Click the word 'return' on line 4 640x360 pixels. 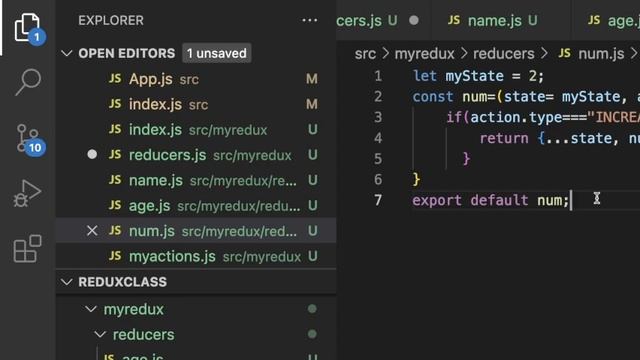(x=504, y=138)
